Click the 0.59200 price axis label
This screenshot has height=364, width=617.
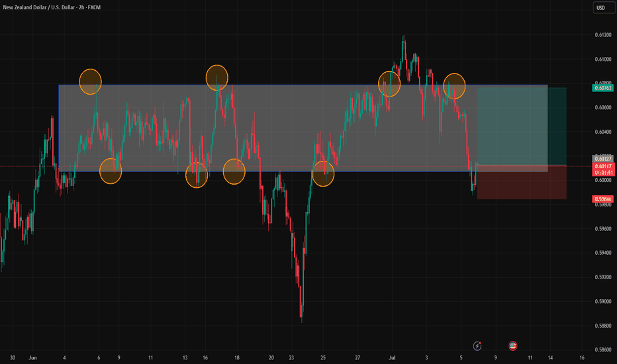click(x=603, y=277)
